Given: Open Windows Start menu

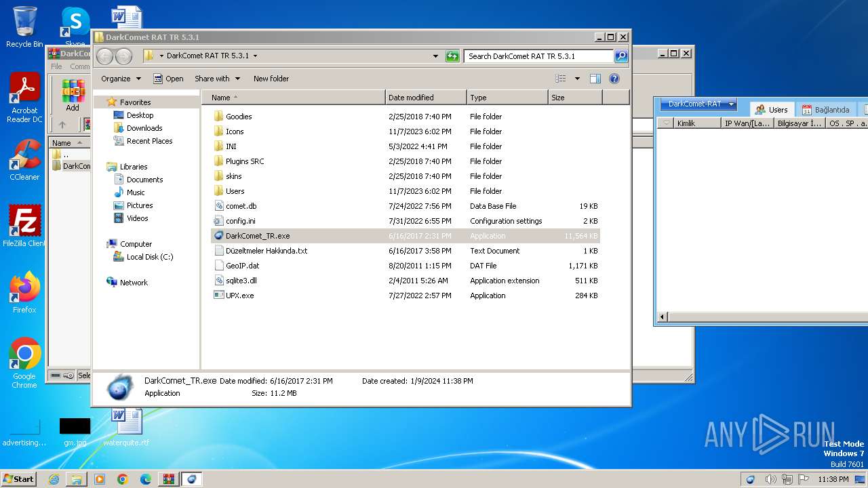Looking at the screenshot, I should [x=19, y=479].
